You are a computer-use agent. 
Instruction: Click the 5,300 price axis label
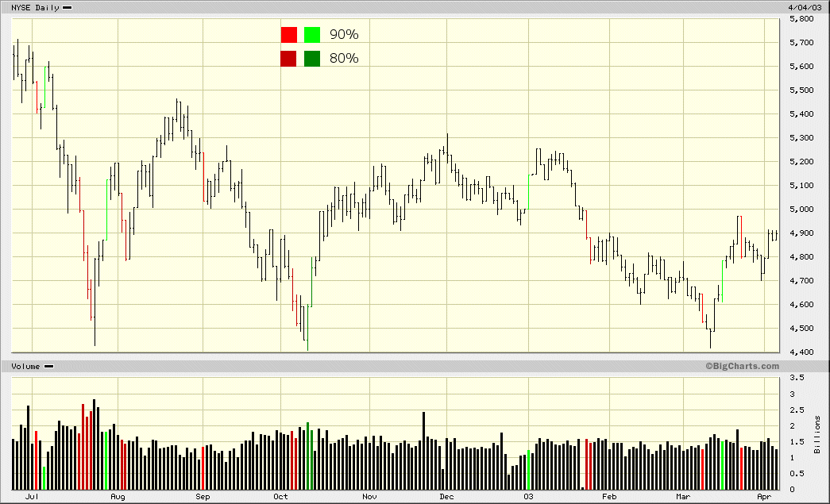tap(801, 138)
